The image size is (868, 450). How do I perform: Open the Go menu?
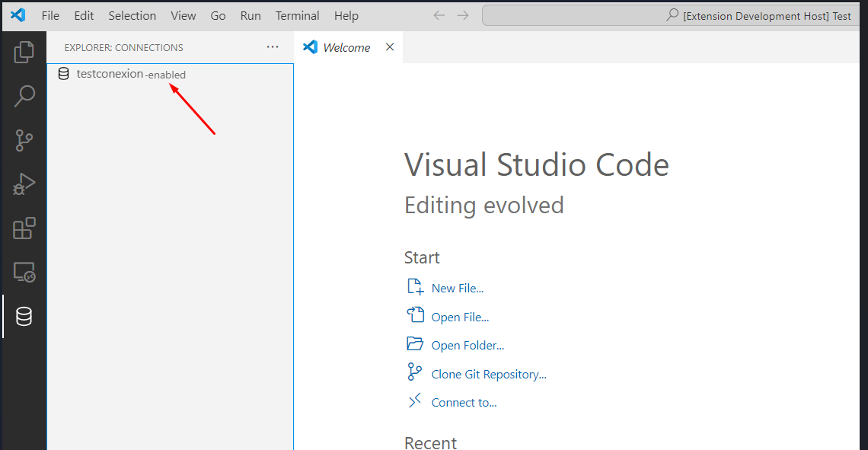(218, 15)
